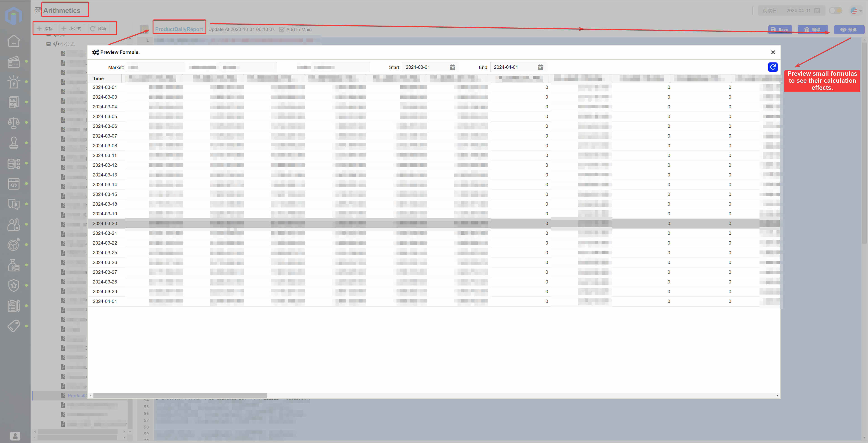
Task: Select the 2024-03-08 row date
Action: click(105, 146)
